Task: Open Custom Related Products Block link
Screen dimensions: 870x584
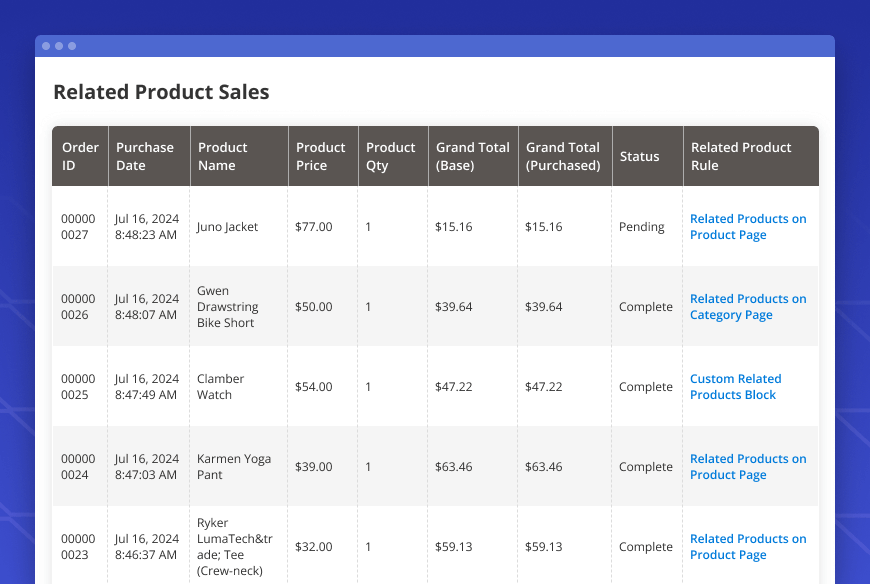Action: coord(735,387)
